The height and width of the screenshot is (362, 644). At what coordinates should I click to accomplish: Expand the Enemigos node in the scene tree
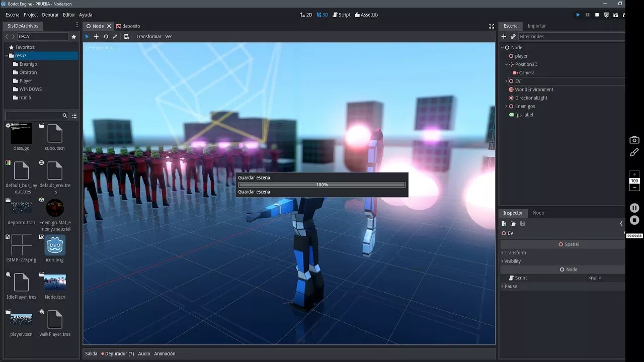point(505,106)
